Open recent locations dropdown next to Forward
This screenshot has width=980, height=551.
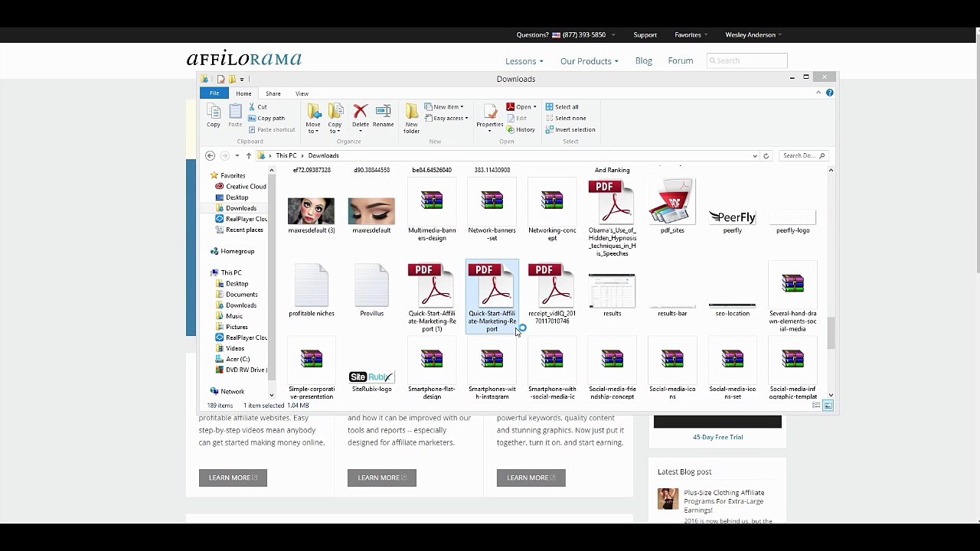click(237, 155)
